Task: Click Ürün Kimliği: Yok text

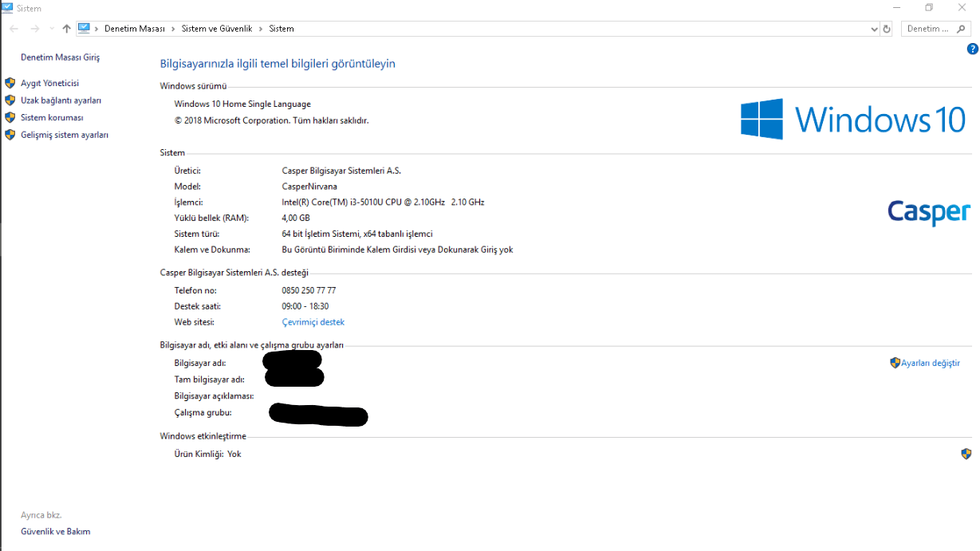Action: pyautogui.click(x=207, y=454)
